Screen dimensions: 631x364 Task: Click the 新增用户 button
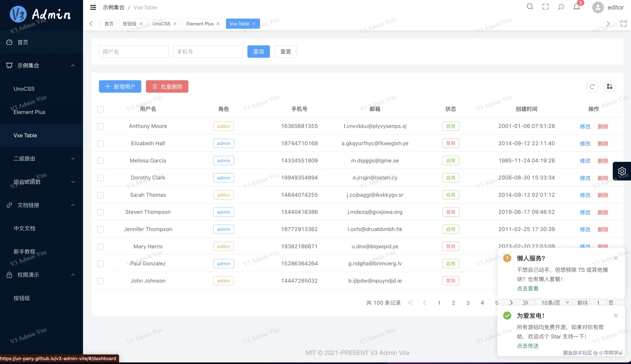click(120, 86)
